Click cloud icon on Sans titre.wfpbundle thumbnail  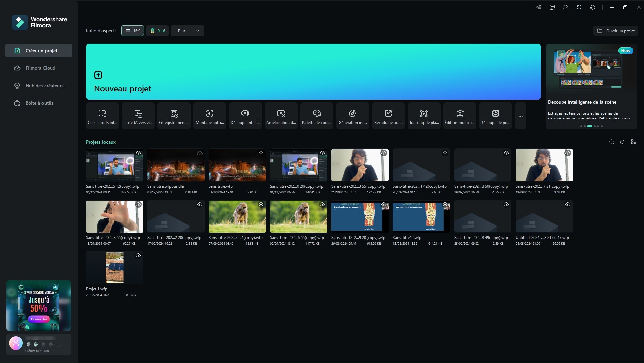pos(200,153)
